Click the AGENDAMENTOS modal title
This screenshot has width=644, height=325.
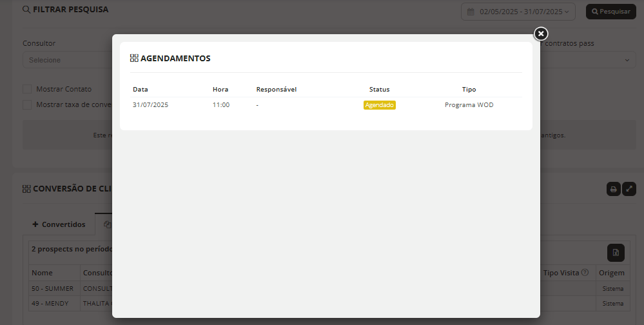point(175,58)
